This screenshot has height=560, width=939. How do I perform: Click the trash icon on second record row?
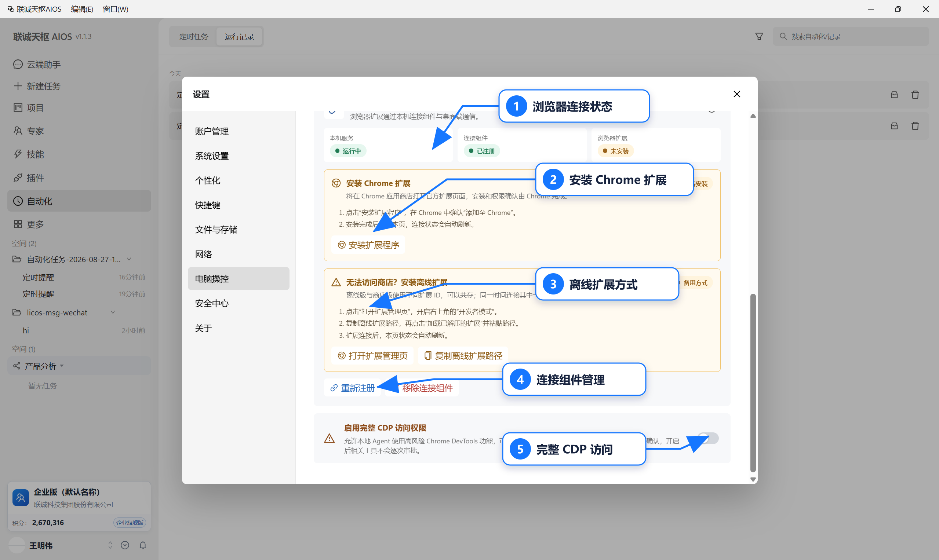[915, 126]
